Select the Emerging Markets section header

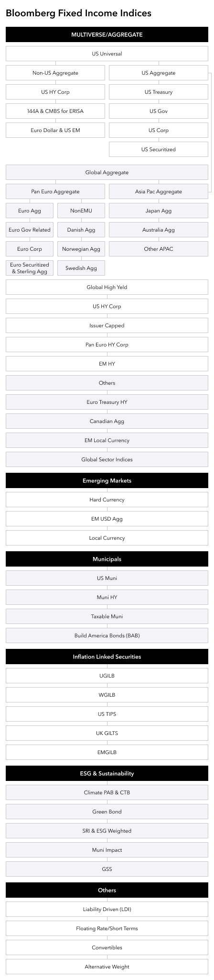(107, 480)
